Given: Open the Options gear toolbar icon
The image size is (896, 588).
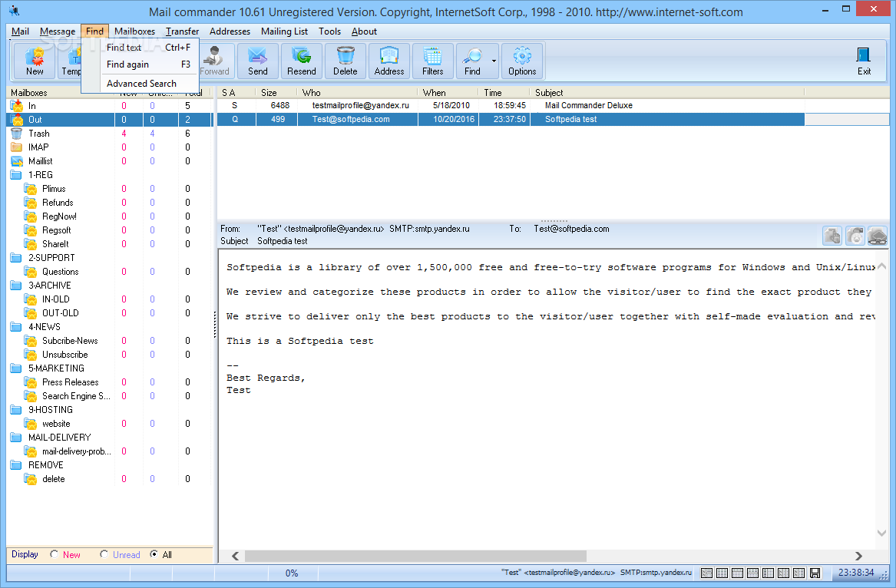Looking at the screenshot, I should click(522, 61).
